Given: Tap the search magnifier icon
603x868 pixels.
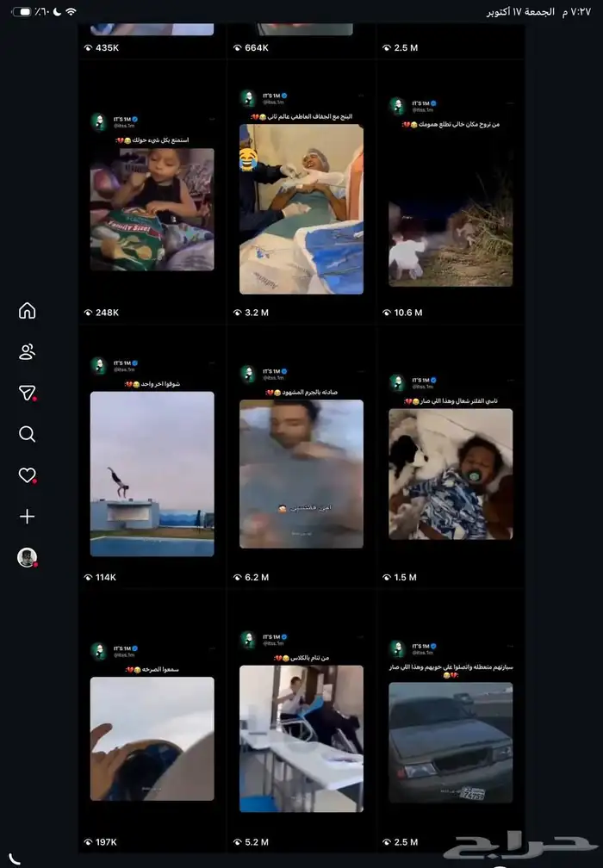Looking at the screenshot, I should coord(27,434).
